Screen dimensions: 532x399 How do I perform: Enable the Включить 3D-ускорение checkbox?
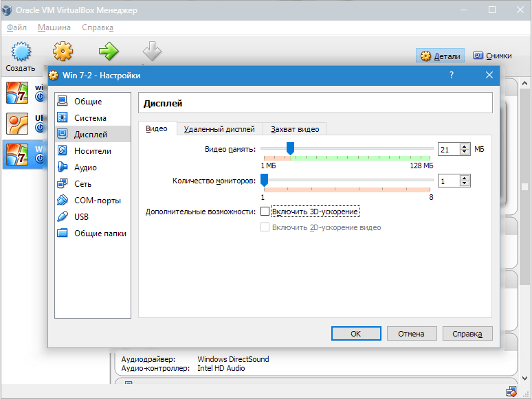pyautogui.click(x=265, y=212)
